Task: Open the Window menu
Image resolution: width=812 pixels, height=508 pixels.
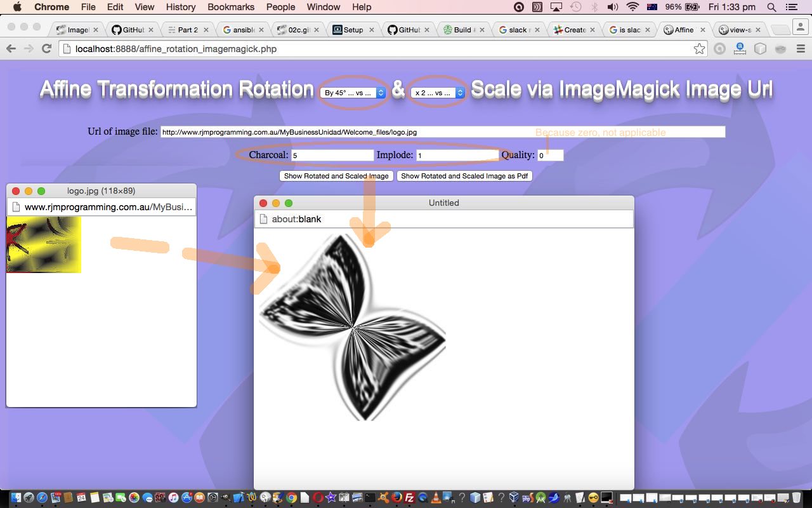Action: tap(324, 7)
